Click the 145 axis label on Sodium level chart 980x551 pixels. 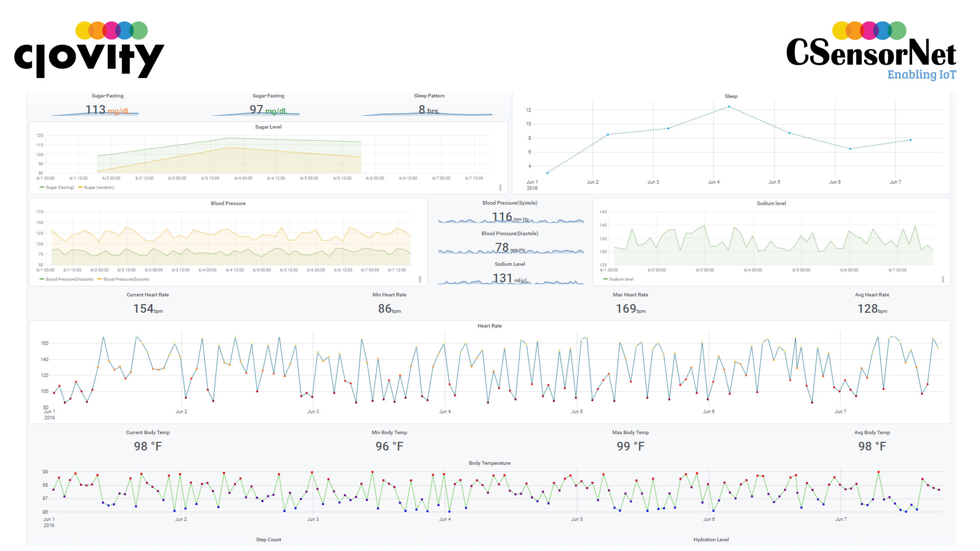point(603,212)
